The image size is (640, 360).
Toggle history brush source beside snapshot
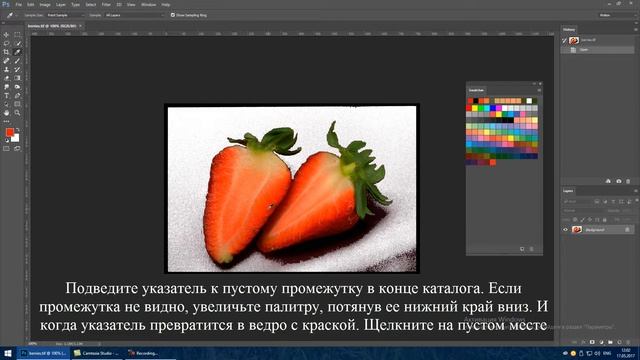(565, 40)
